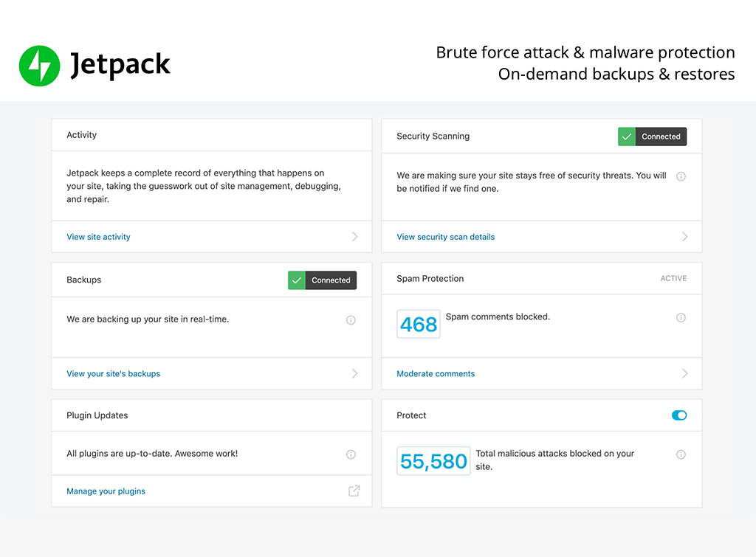The width and height of the screenshot is (756, 557).
Task: Toggle the Protect switch off
Action: pyautogui.click(x=679, y=415)
